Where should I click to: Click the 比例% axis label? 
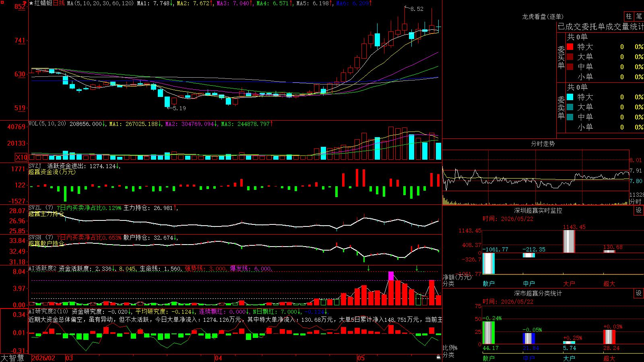(450, 348)
